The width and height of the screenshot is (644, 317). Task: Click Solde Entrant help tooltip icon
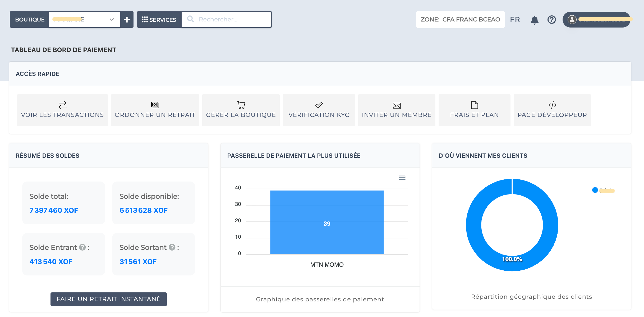[x=82, y=247]
